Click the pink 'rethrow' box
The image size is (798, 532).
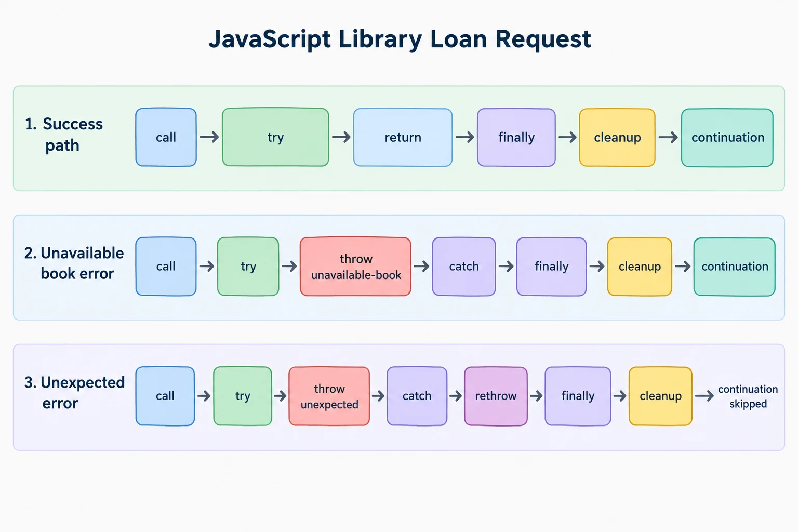(x=496, y=396)
